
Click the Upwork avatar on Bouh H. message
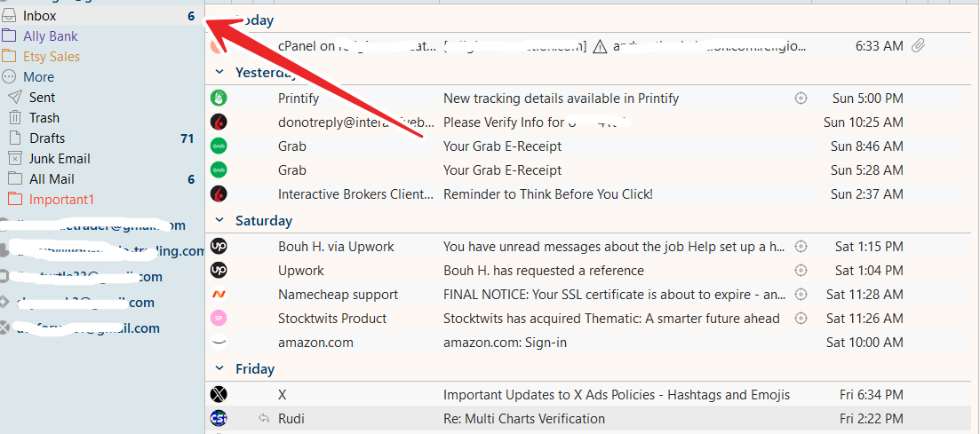click(x=219, y=246)
